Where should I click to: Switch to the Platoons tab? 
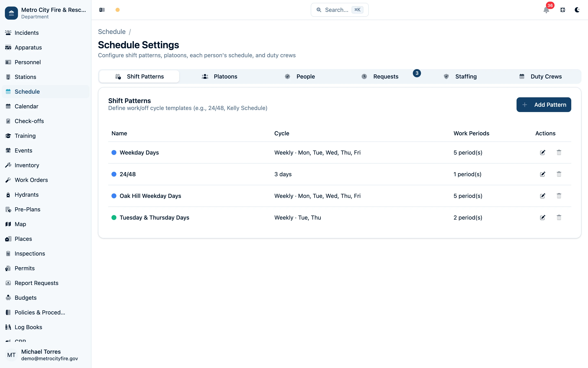(219, 76)
